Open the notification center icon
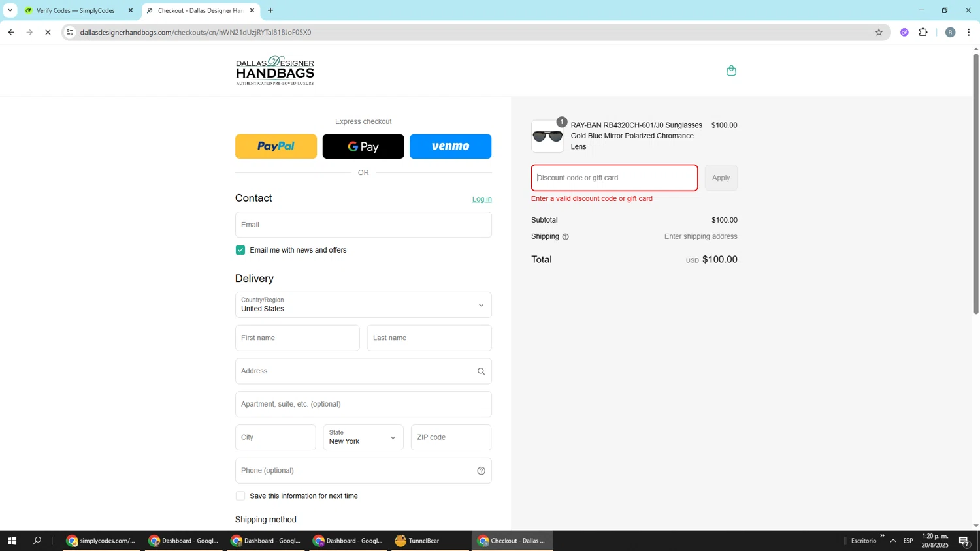The height and width of the screenshot is (551, 980). [x=964, y=541]
